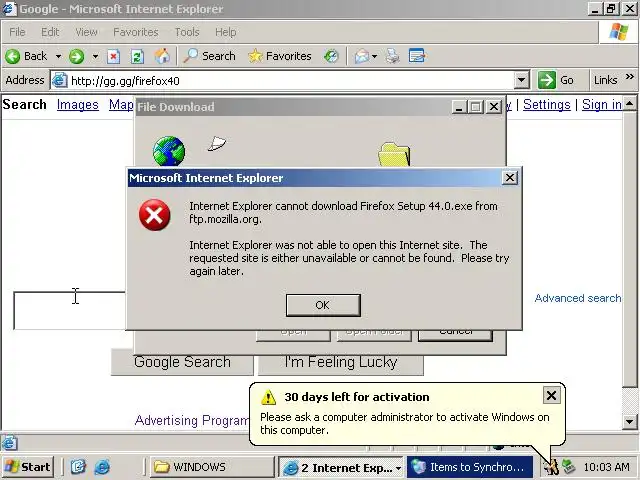Click the network tray icon

(x=569, y=467)
